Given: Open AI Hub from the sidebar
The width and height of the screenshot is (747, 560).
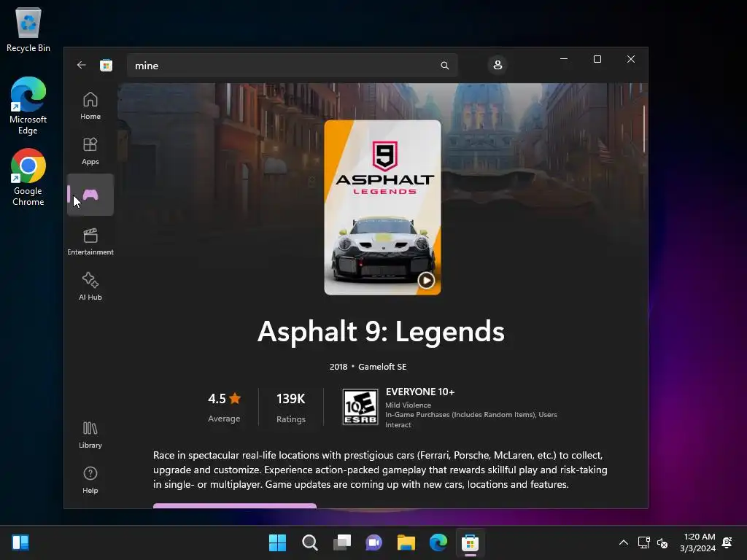Looking at the screenshot, I should (90, 287).
